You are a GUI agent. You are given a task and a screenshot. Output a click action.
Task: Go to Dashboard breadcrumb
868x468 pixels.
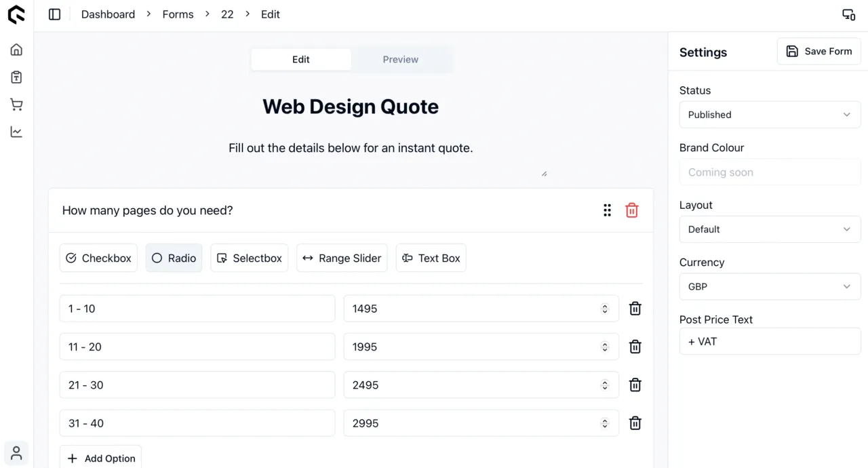(x=108, y=14)
